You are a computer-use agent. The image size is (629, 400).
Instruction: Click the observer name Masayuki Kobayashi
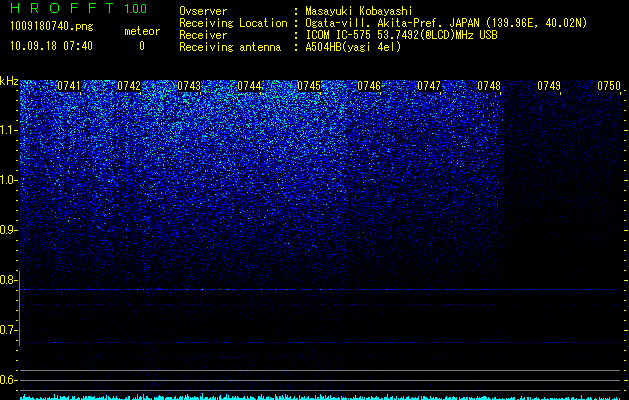tap(359, 11)
